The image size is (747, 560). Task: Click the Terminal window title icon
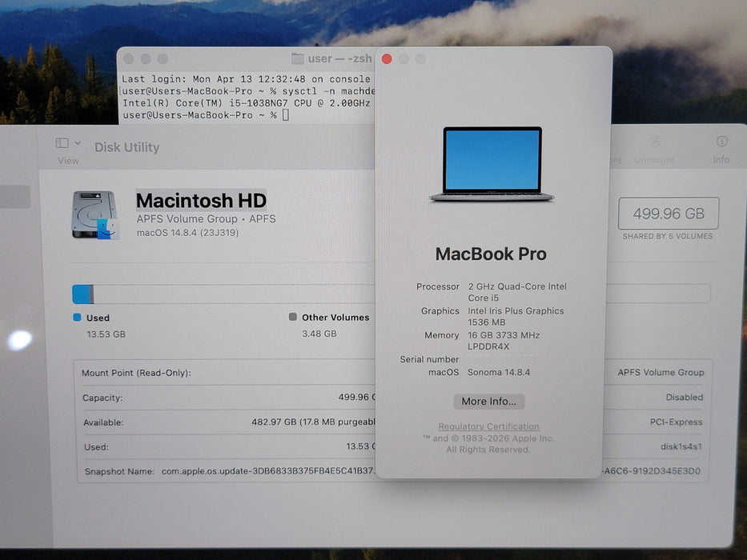click(298, 58)
